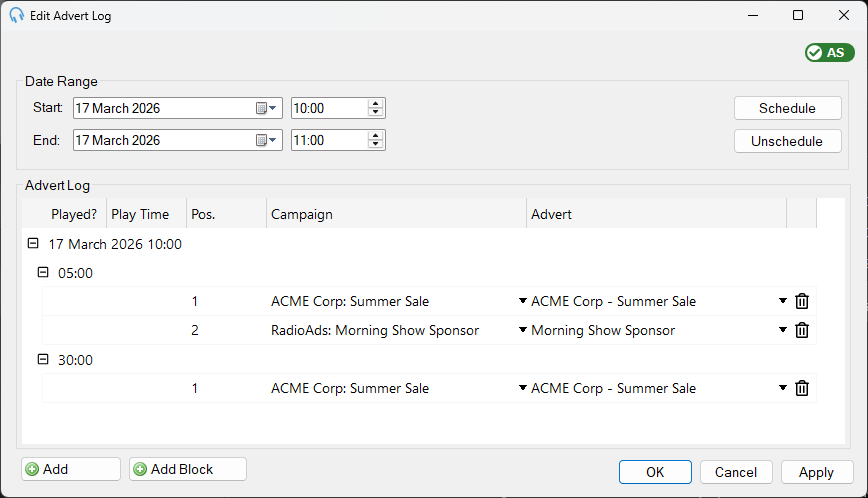Click the Pos. column header
This screenshot has width=868, height=498.
226,214
